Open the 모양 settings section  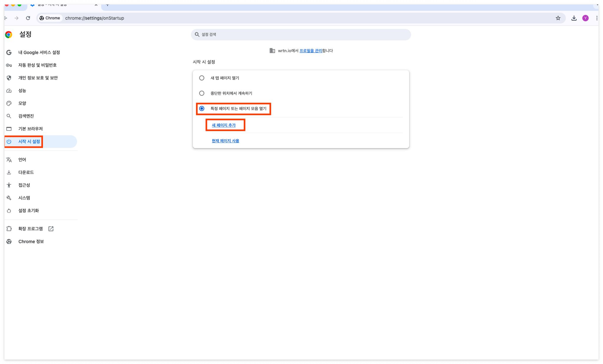pos(22,103)
